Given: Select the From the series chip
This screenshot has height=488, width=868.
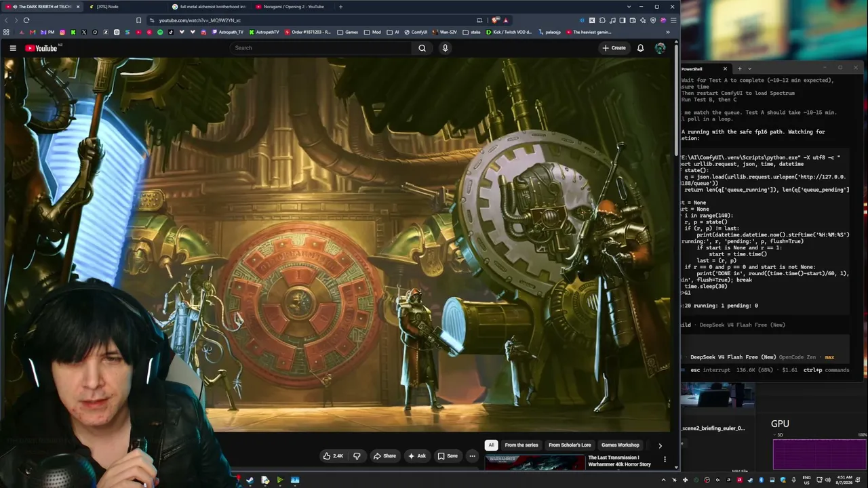Looking at the screenshot, I should pyautogui.click(x=521, y=445).
